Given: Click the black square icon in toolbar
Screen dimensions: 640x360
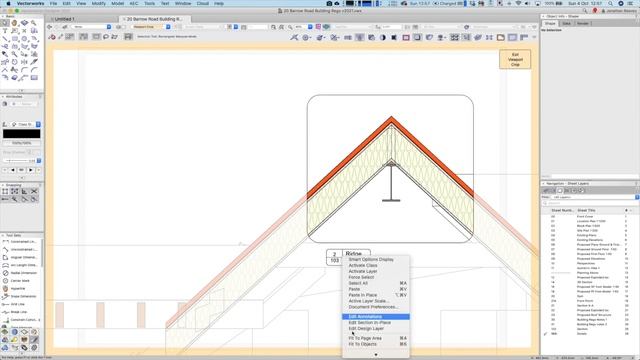Looking at the screenshot, I should 394,38.
